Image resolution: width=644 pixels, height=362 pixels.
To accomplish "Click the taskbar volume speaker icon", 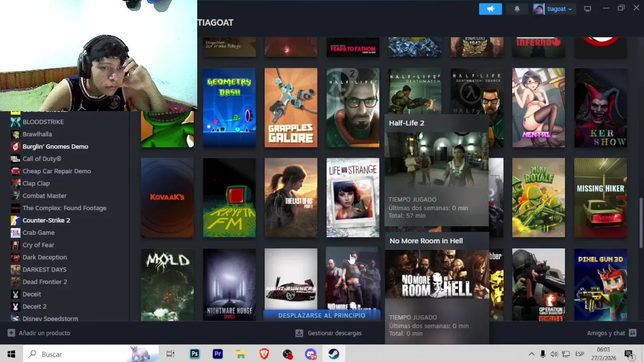I will pos(554,354).
